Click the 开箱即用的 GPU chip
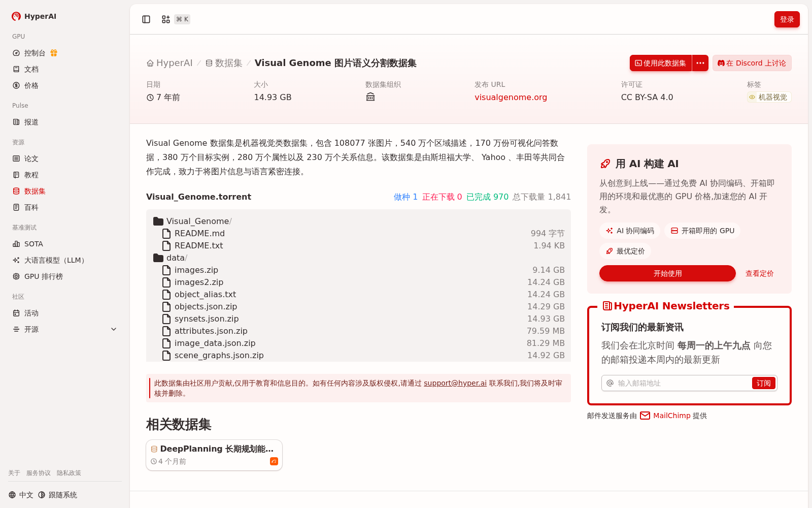The width and height of the screenshot is (812, 508). coord(702,231)
